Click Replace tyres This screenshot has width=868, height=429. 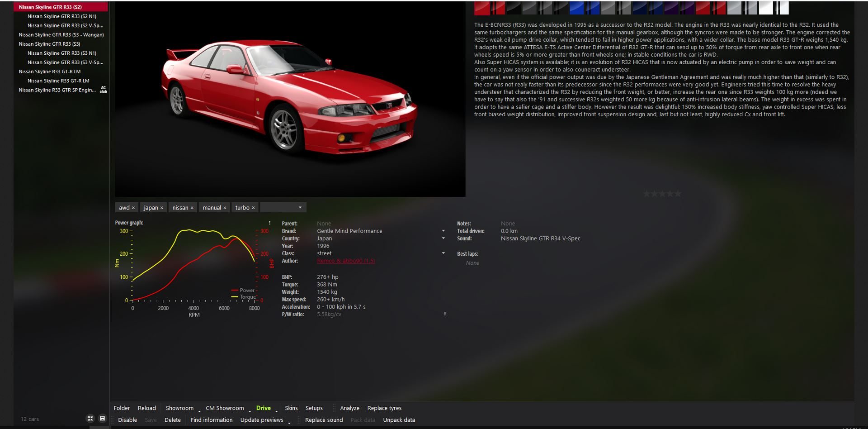coord(384,408)
